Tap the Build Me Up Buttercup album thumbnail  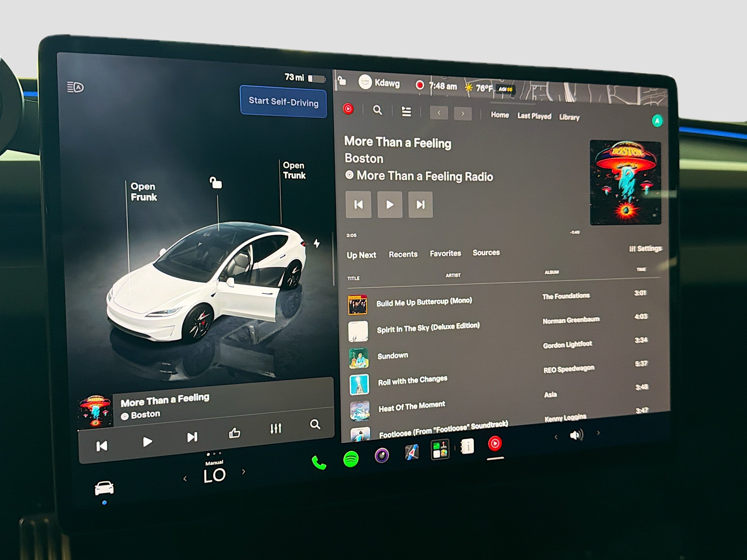[x=358, y=304]
